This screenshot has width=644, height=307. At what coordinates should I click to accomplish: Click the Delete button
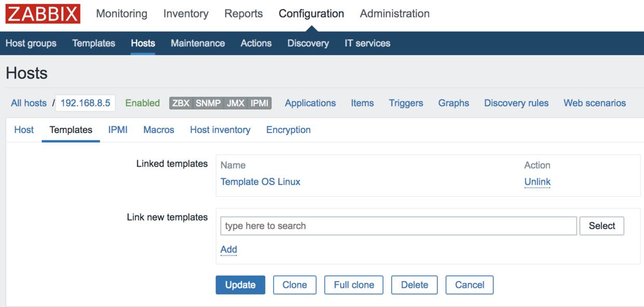click(x=414, y=285)
